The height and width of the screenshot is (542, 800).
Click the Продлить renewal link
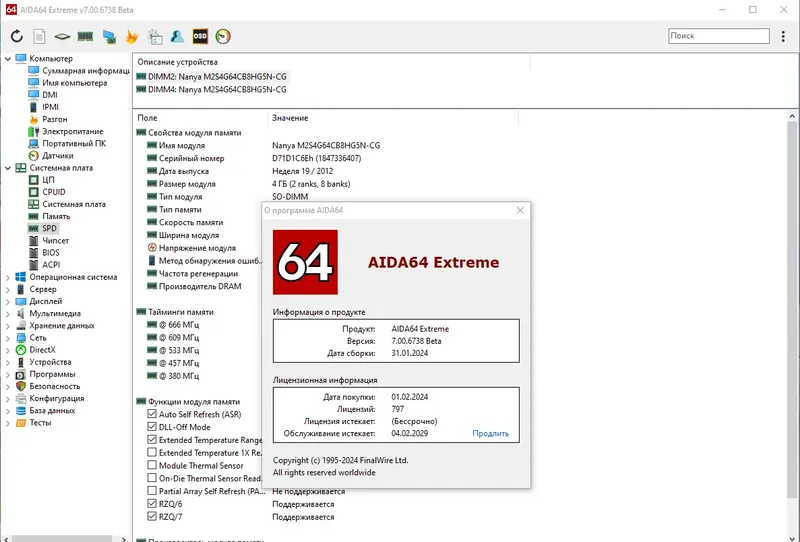point(490,433)
